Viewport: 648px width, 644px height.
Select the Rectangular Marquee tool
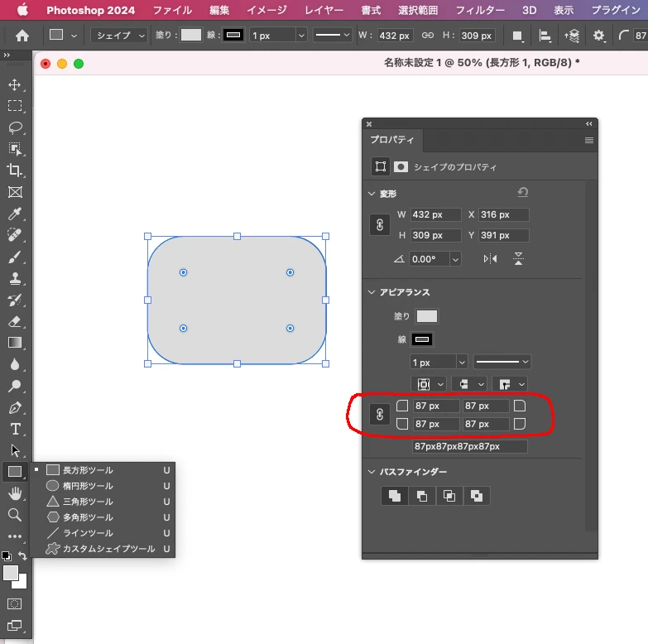pyautogui.click(x=15, y=106)
